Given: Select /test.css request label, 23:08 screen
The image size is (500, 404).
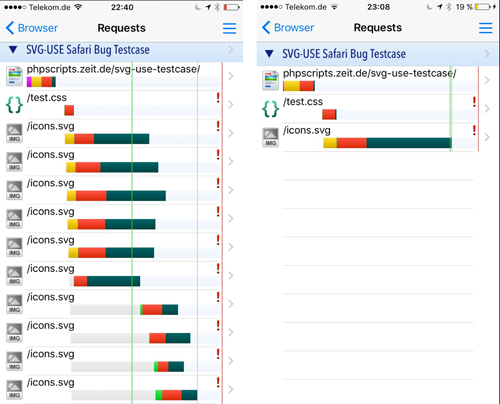Looking at the screenshot, I should coord(303,102).
